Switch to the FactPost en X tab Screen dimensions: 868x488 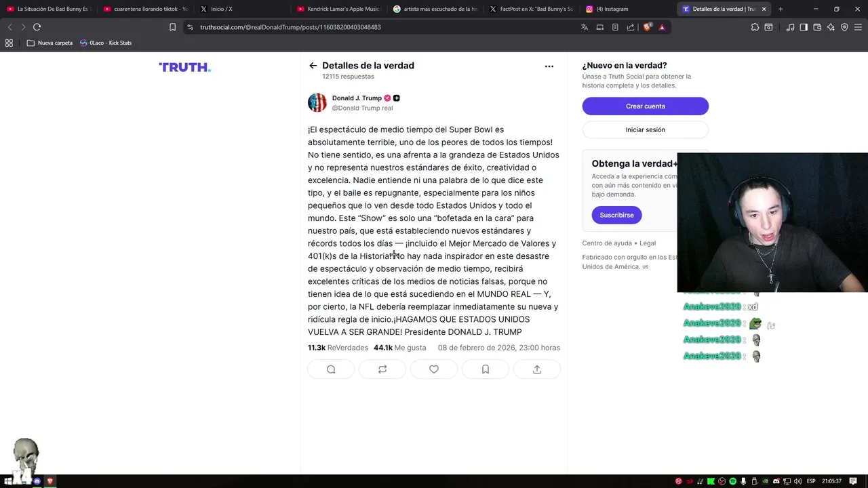click(x=533, y=9)
